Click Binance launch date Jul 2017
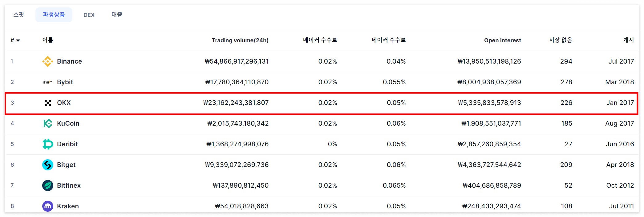The width and height of the screenshot is (644, 217). click(621, 61)
